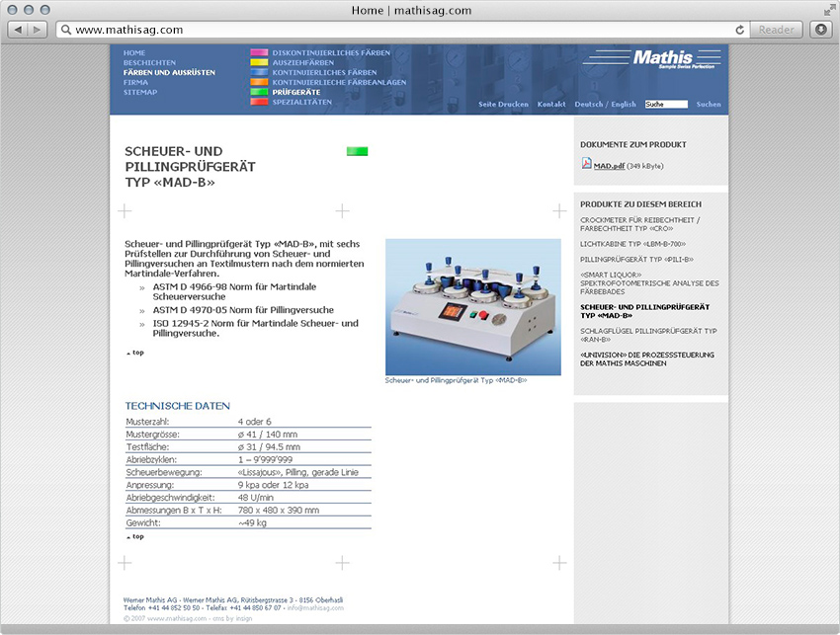Click red swatch beside Spezialitäten
The image size is (840, 635).
(259, 102)
